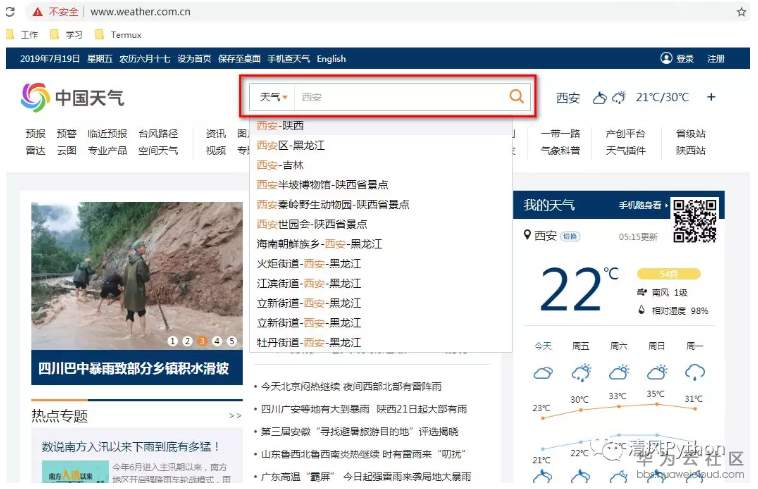Open the 气象科普 navigation link
Viewport: 758px width, 489px height.
(x=560, y=150)
